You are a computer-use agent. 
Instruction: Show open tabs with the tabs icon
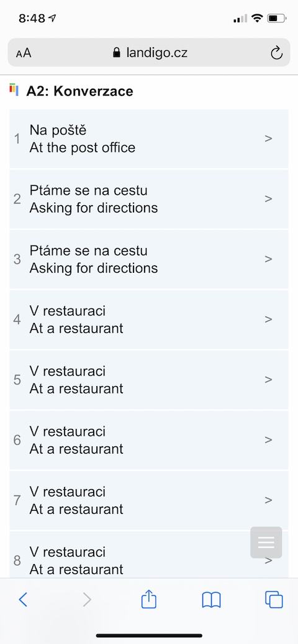(x=274, y=599)
